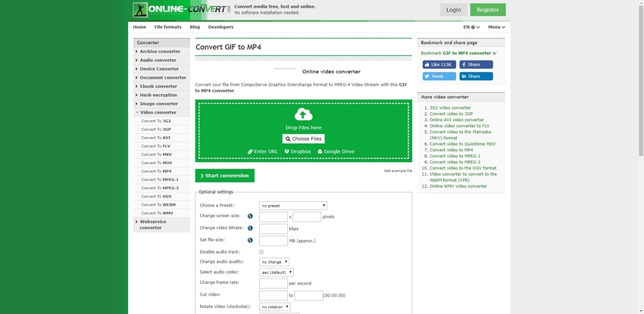Viewport: 644px width, 314px height.
Task: Click the Online-Convert logo icon
Action: tap(139, 10)
